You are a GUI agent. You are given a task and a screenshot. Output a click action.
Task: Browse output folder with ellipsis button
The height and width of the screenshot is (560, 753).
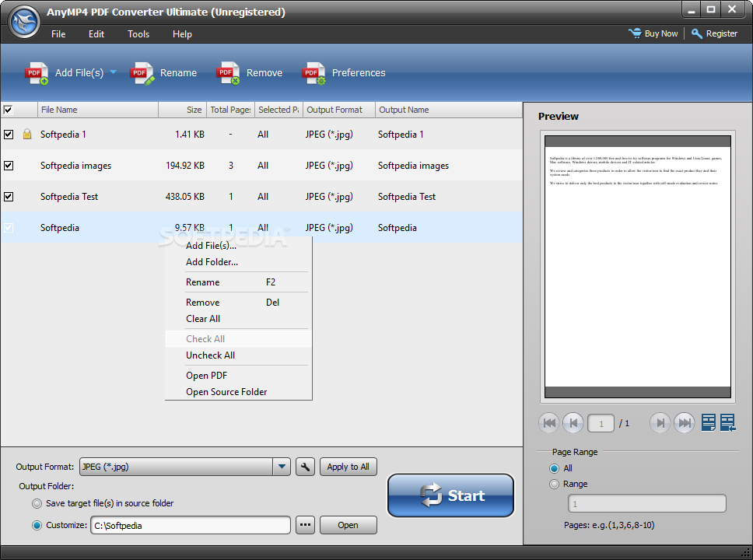pyautogui.click(x=306, y=525)
